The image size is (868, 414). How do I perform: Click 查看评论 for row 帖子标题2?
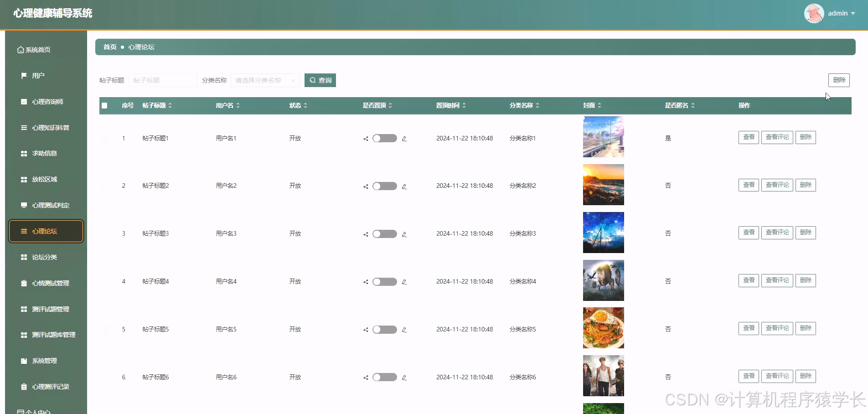(x=777, y=185)
